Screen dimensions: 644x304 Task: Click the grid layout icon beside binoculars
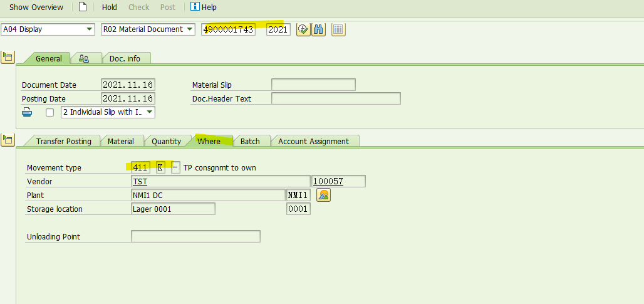pyautogui.click(x=338, y=29)
